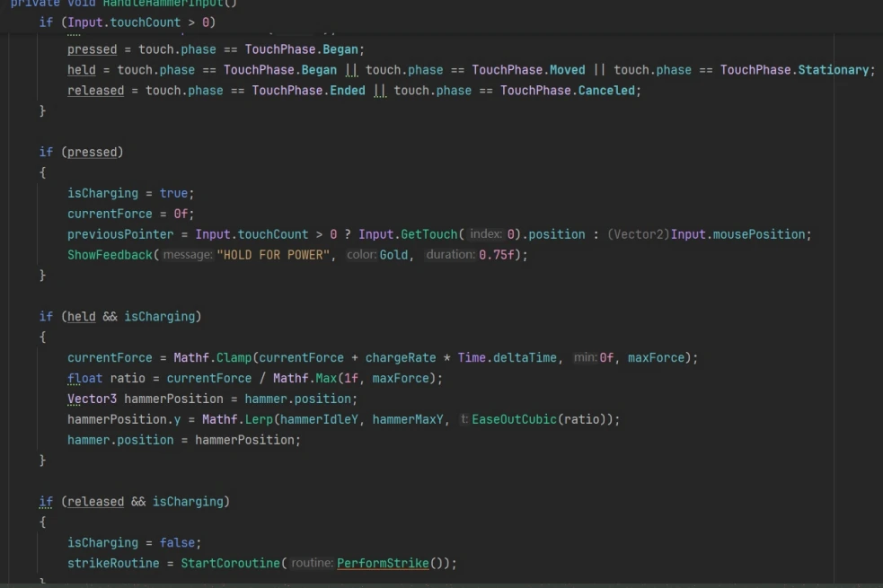Image resolution: width=883 pixels, height=588 pixels.
Task: Click Time.deltaTime in the Clamp line
Action: 507,358
